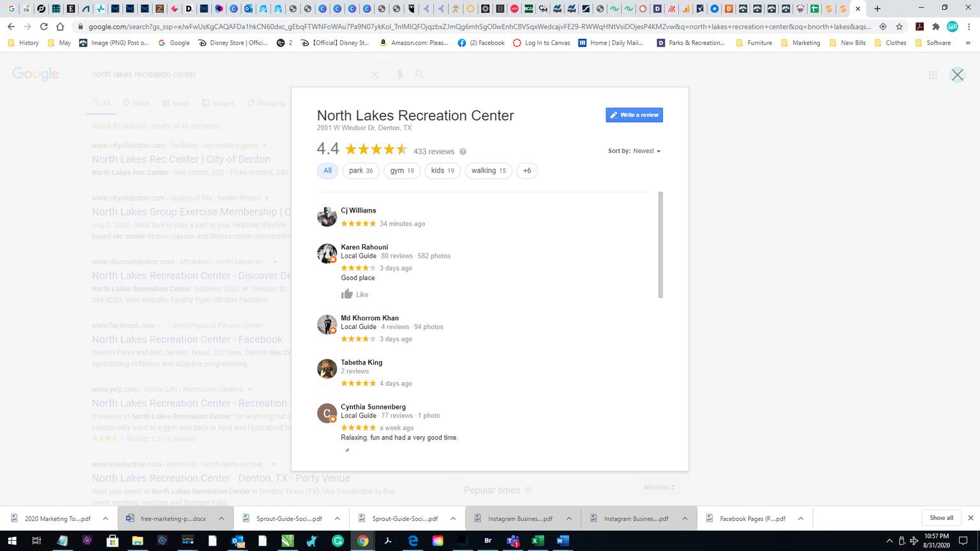Open the Log In to Canvas bookmark

tap(541, 43)
